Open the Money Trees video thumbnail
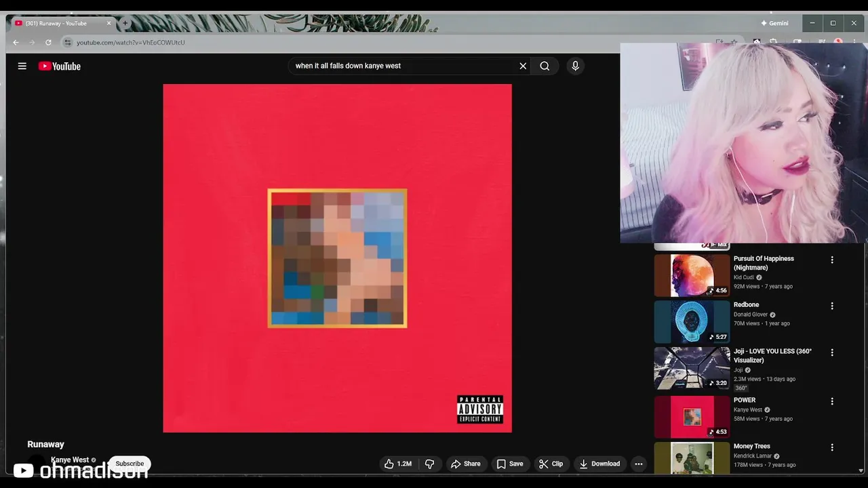Screen dimensions: 868x488 [x=692, y=458]
